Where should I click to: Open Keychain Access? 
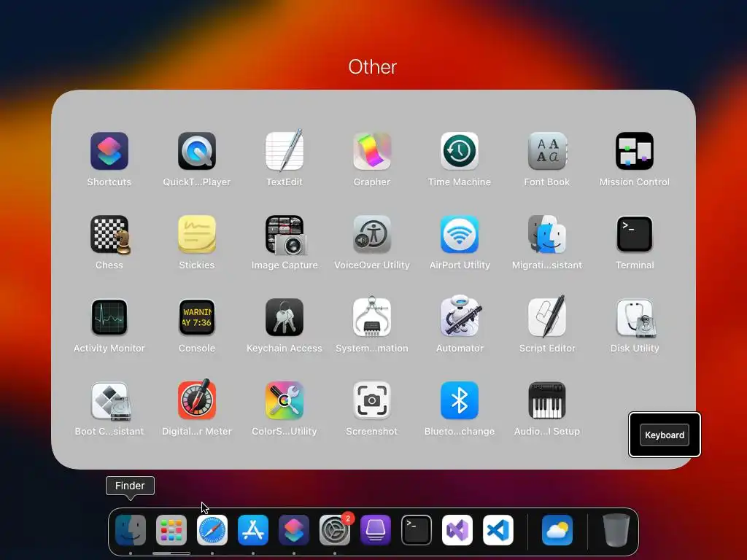pos(285,318)
